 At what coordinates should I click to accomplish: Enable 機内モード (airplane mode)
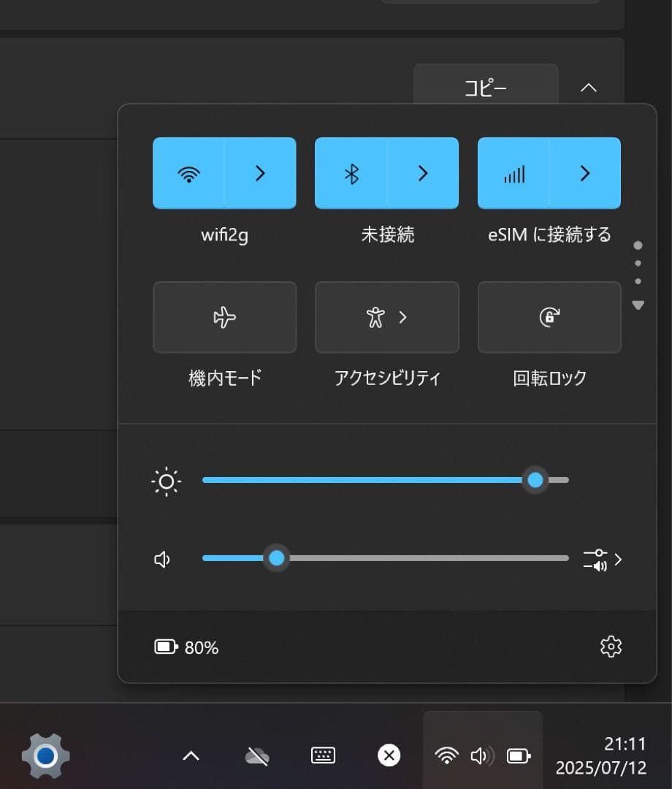point(224,317)
